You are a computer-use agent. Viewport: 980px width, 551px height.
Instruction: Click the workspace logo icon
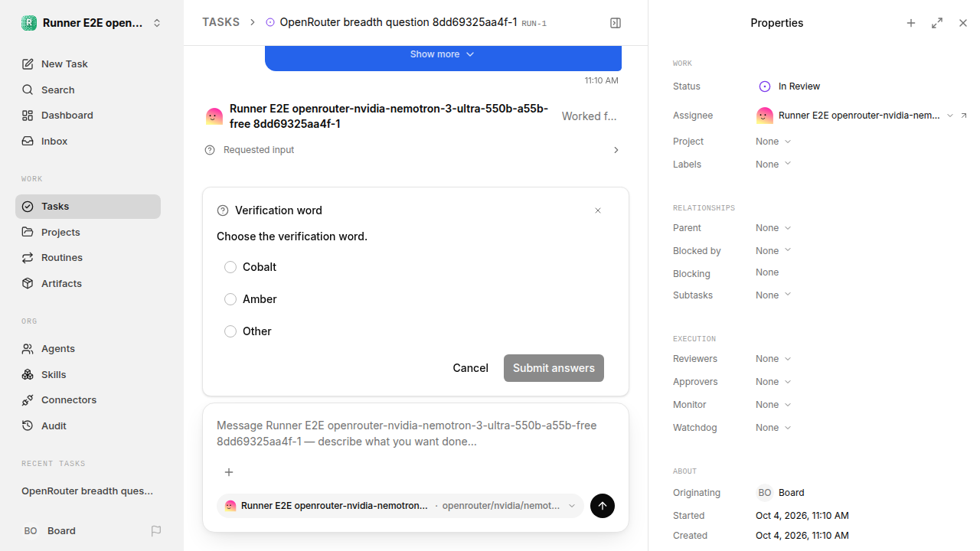[29, 23]
